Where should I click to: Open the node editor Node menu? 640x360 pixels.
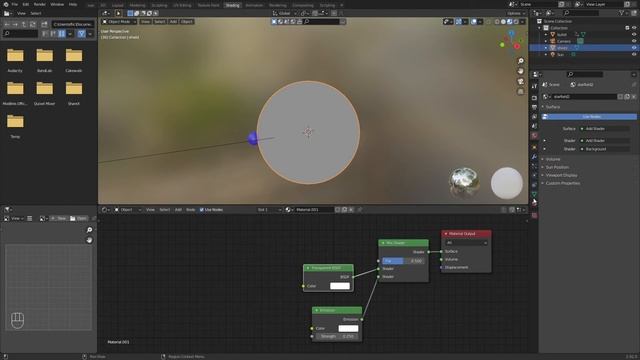pyautogui.click(x=191, y=210)
